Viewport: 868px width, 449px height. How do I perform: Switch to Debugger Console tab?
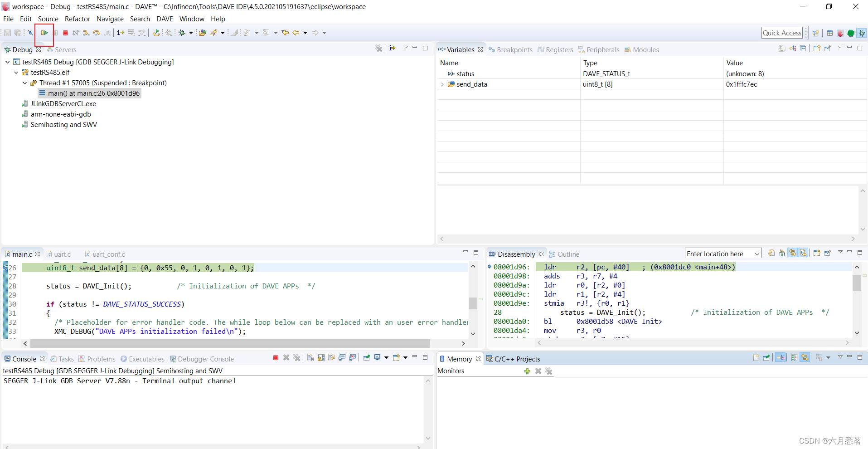coord(202,359)
